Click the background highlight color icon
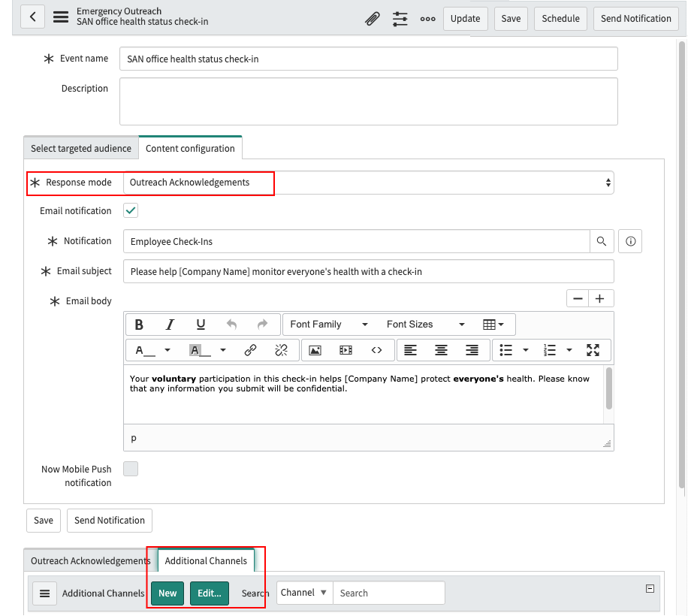Image resolution: width=688 pixels, height=616 pixels. [x=200, y=350]
